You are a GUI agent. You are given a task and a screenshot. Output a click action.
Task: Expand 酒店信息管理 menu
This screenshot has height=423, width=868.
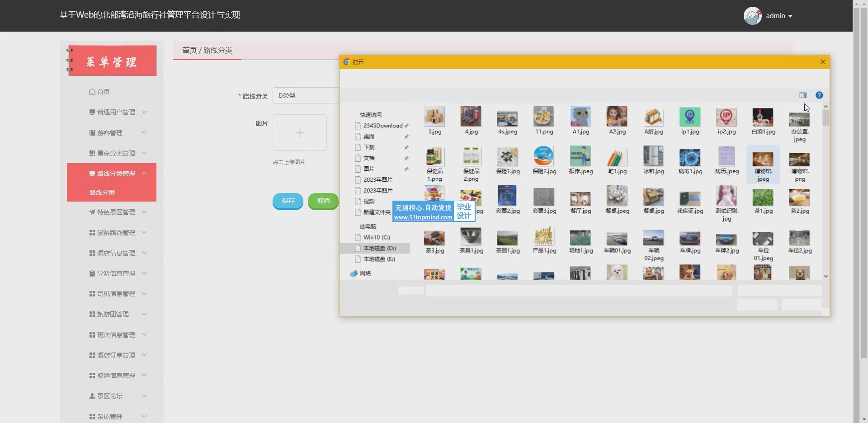[x=112, y=253]
